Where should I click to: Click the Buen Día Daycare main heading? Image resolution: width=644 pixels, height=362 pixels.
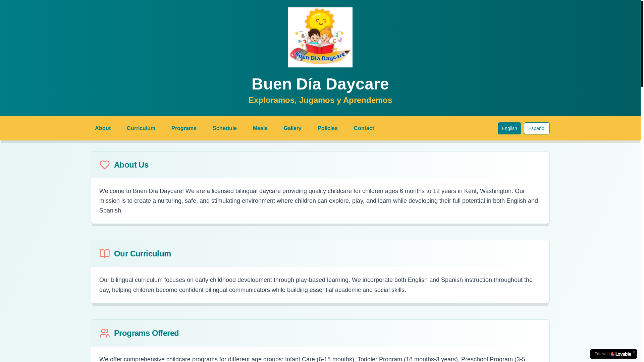click(320, 84)
